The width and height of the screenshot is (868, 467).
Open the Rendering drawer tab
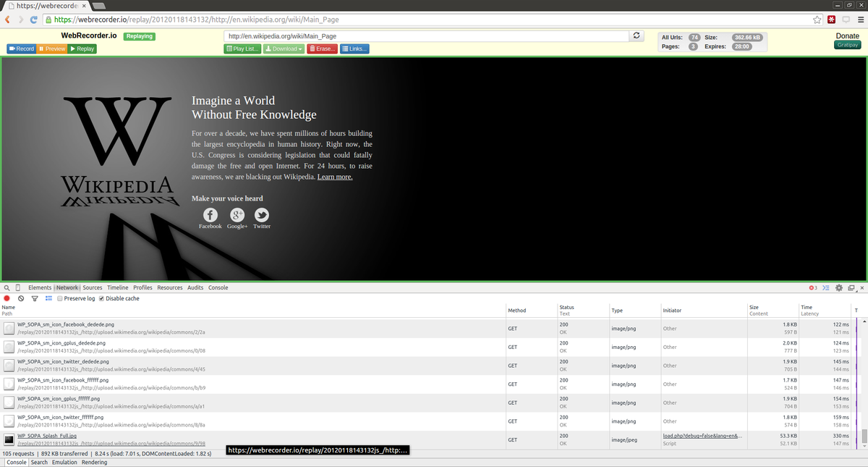pos(94,462)
